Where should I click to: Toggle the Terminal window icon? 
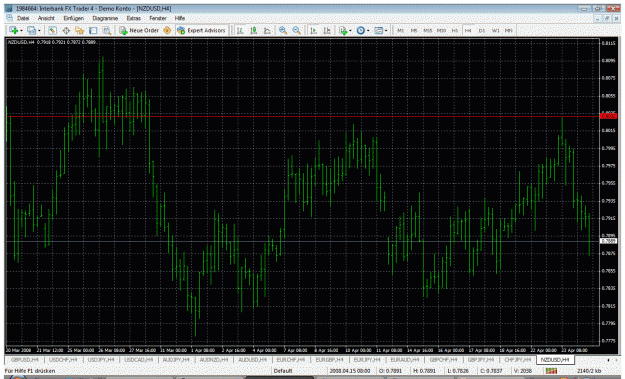click(x=93, y=30)
